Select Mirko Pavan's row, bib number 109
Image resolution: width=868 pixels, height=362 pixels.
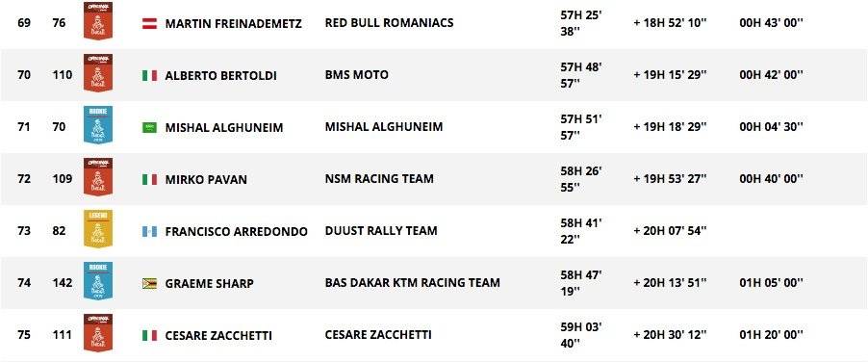point(434,179)
